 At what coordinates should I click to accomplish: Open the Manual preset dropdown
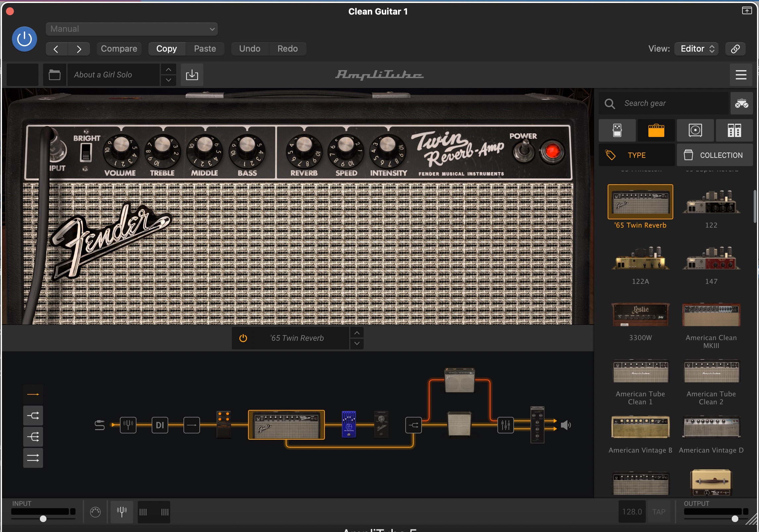(132, 29)
